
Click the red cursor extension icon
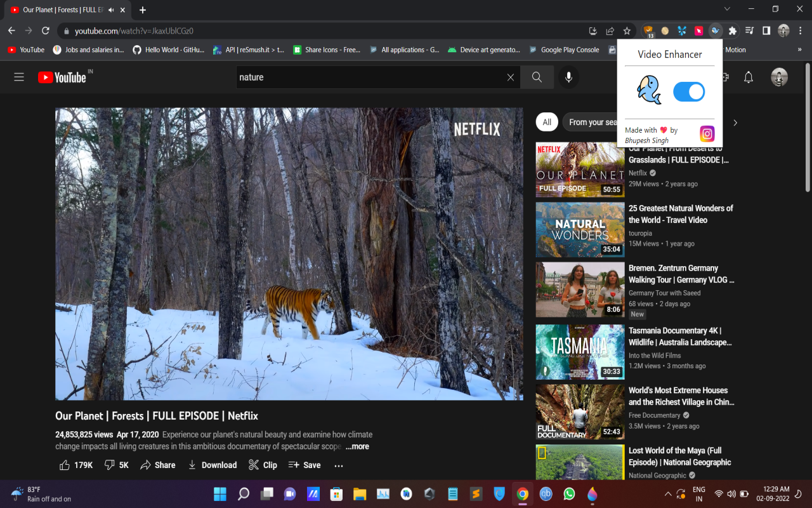pos(698,30)
